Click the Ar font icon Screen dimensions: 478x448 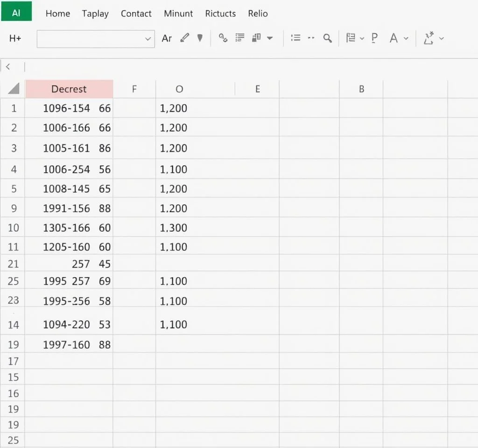point(167,38)
